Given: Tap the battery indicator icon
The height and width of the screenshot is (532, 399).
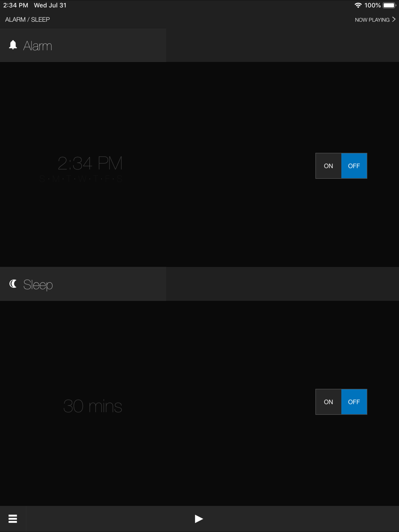Looking at the screenshot, I should 390,5.
